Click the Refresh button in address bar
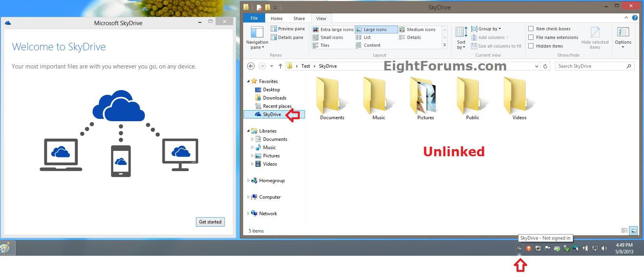 coord(545,66)
